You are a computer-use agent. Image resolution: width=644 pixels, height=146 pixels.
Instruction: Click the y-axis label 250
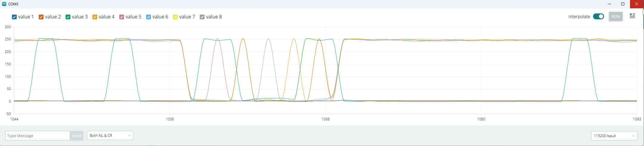click(x=8, y=39)
